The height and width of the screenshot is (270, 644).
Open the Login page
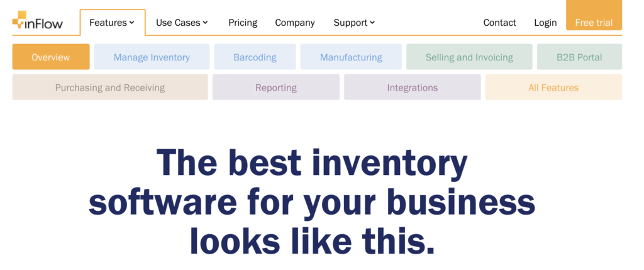tap(545, 23)
